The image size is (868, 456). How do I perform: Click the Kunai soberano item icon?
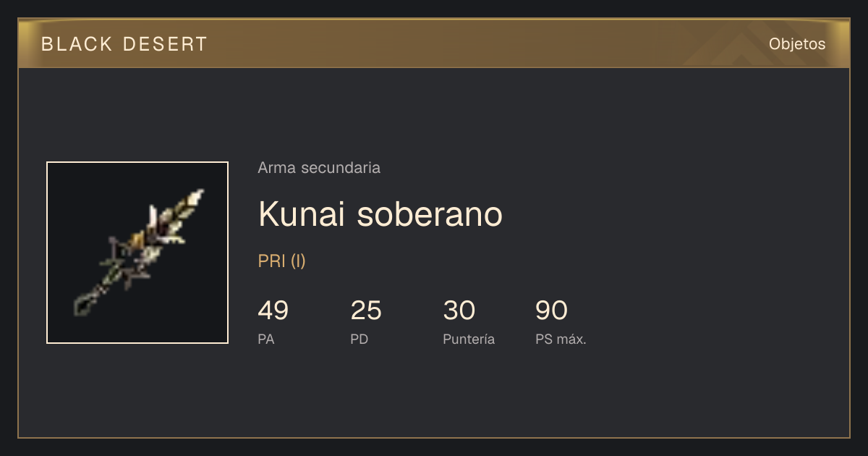pos(137,253)
